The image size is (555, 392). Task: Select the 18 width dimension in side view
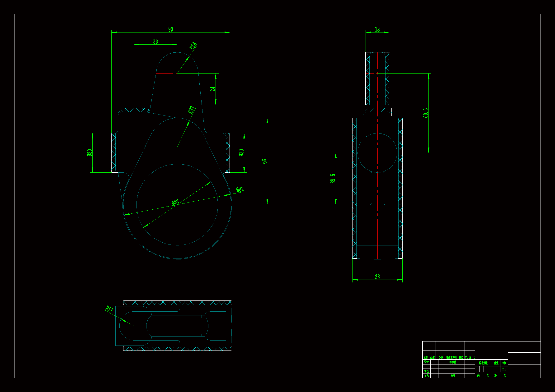pyautogui.click(x=377, y=29)
